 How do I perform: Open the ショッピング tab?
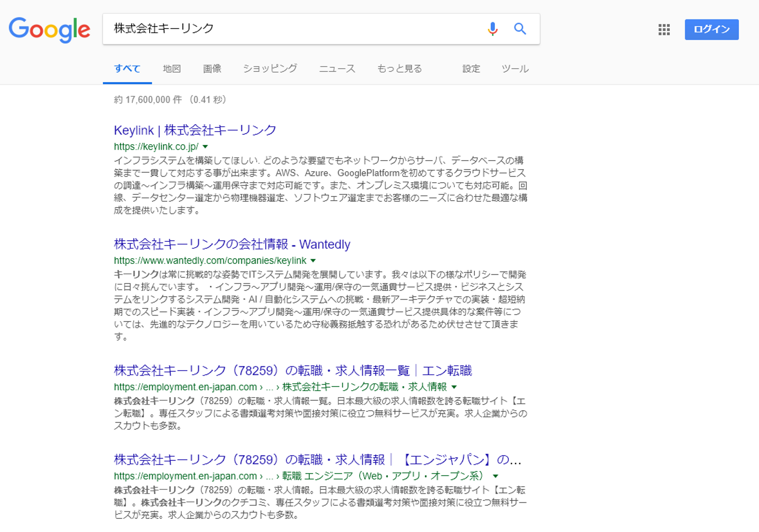[270, 69]
